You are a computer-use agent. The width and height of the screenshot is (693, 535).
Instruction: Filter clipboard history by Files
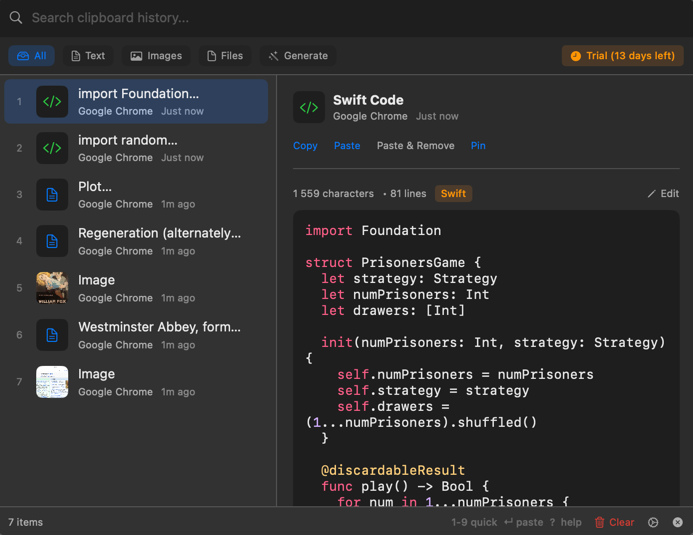(225, 56)
